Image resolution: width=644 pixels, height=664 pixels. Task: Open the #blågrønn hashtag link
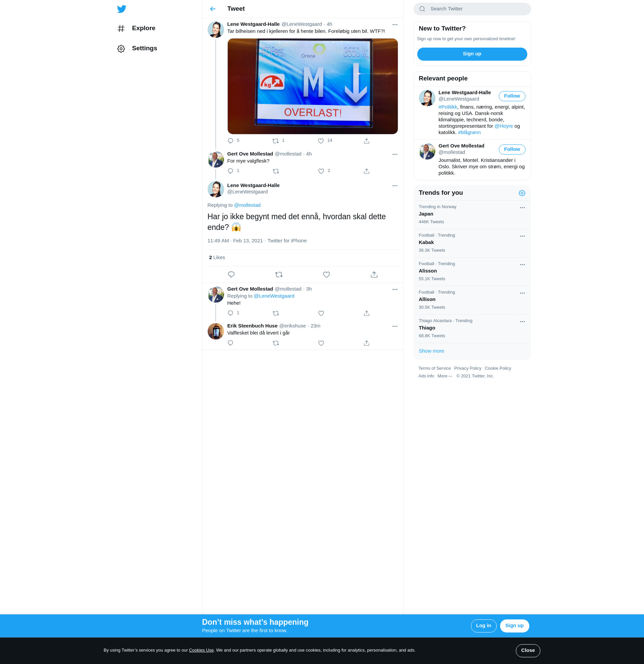pyautogui.click(x=469, y=132)
